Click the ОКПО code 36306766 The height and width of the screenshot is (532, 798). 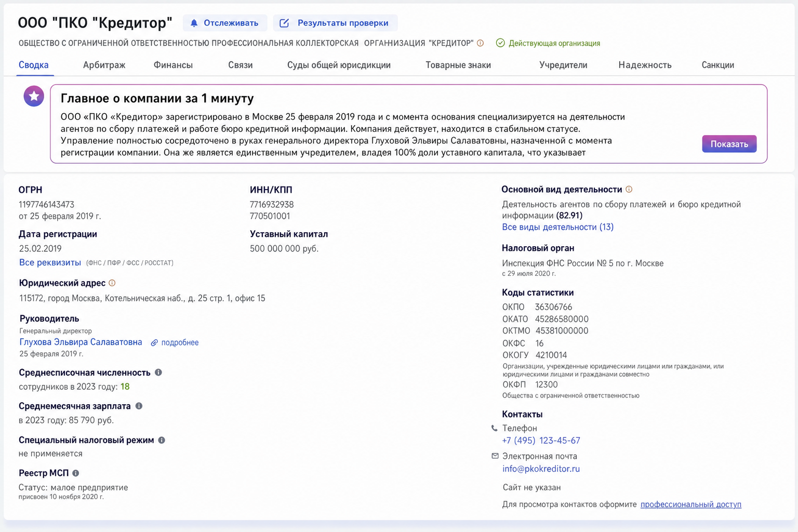tap(554, 307)
